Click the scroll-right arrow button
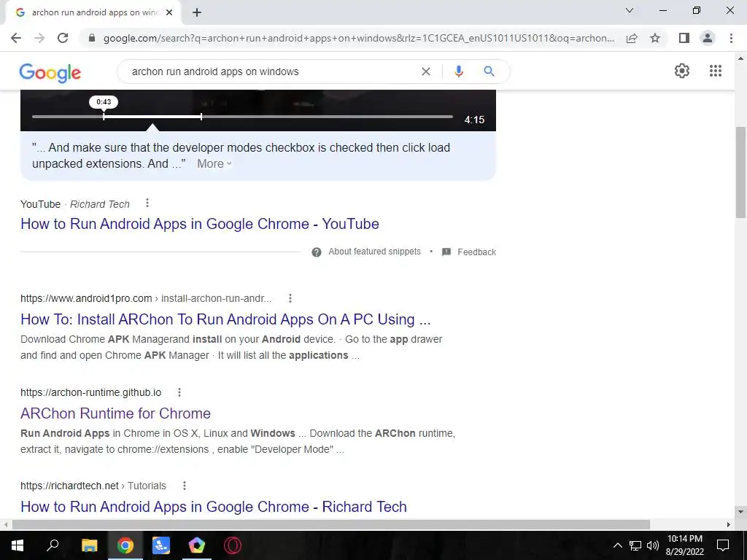 (729, 524)
